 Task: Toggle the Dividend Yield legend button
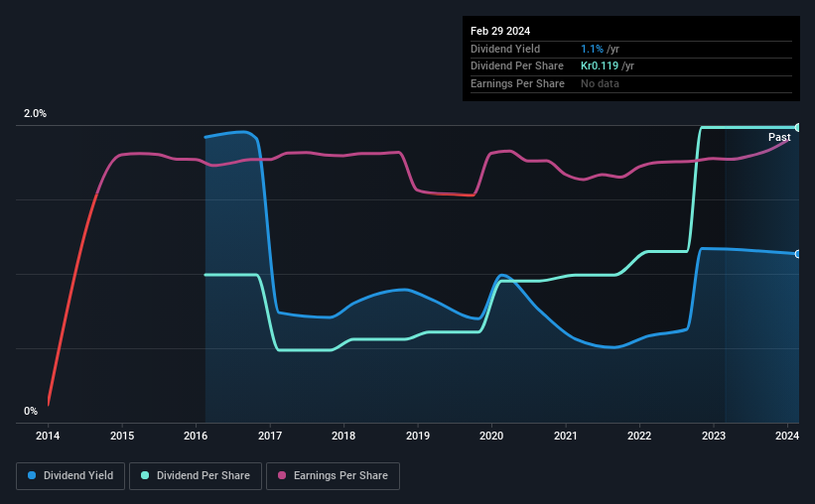coord(70,476)
